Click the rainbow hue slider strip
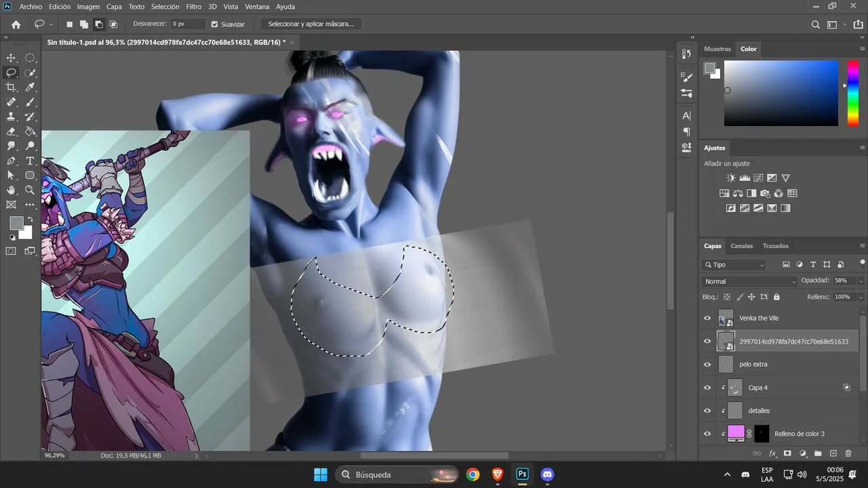 click(x=853, y=94)
